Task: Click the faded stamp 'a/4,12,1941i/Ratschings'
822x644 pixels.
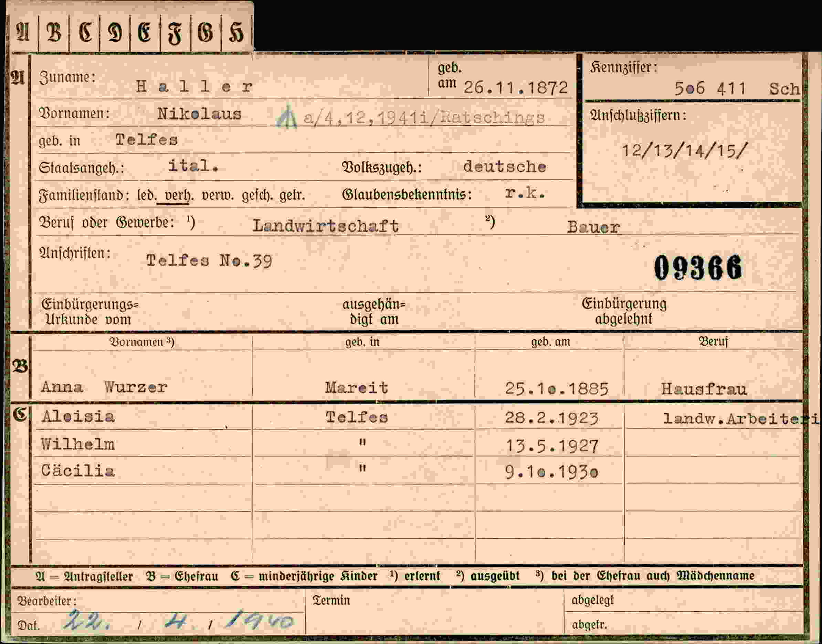Action: (424, 118)
